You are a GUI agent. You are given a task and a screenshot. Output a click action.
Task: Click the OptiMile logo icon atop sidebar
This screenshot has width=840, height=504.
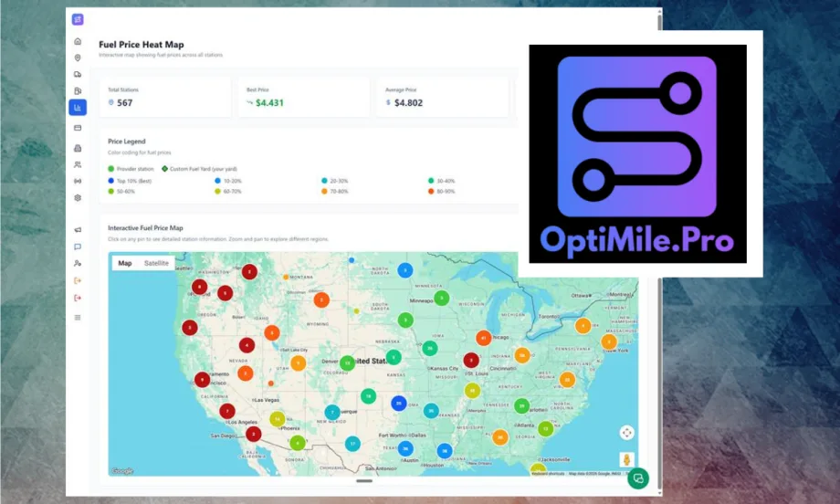coord(78,20)
